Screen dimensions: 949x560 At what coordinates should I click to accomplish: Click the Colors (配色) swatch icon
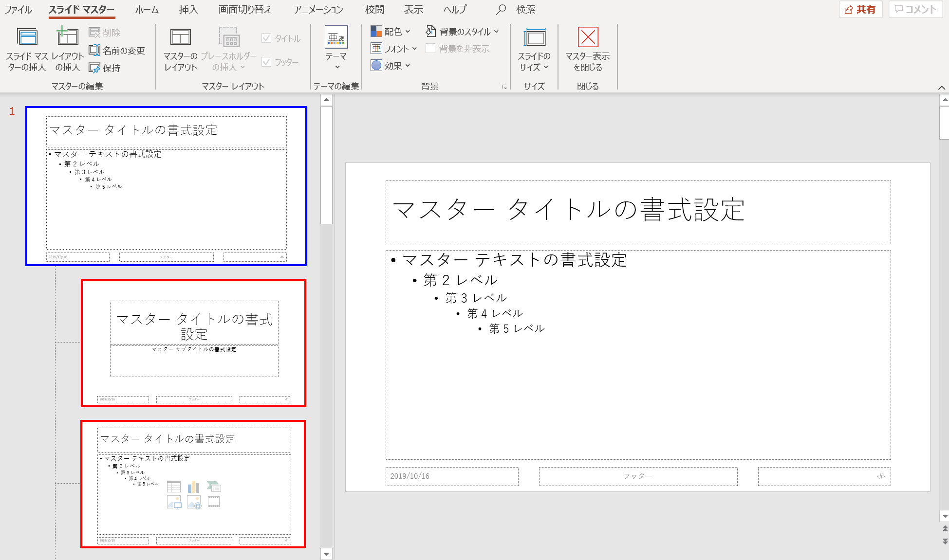(x=376, y=32)
